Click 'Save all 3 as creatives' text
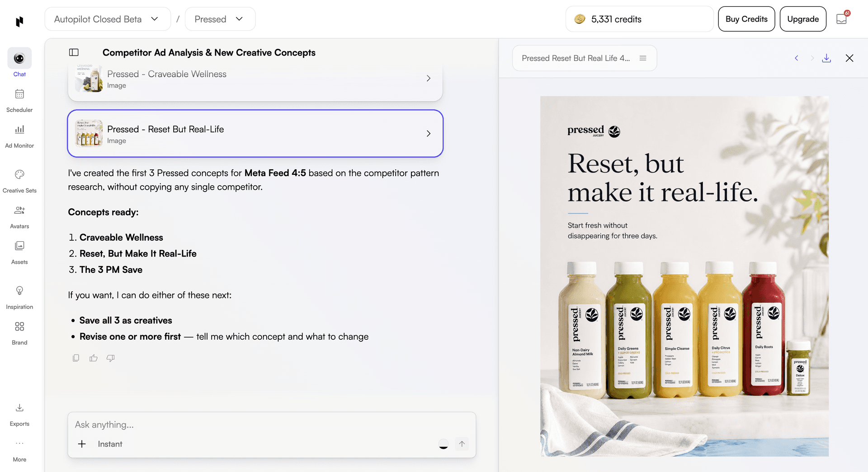The width and height of the screenshot is (868, 472). [x=126, y=320]
